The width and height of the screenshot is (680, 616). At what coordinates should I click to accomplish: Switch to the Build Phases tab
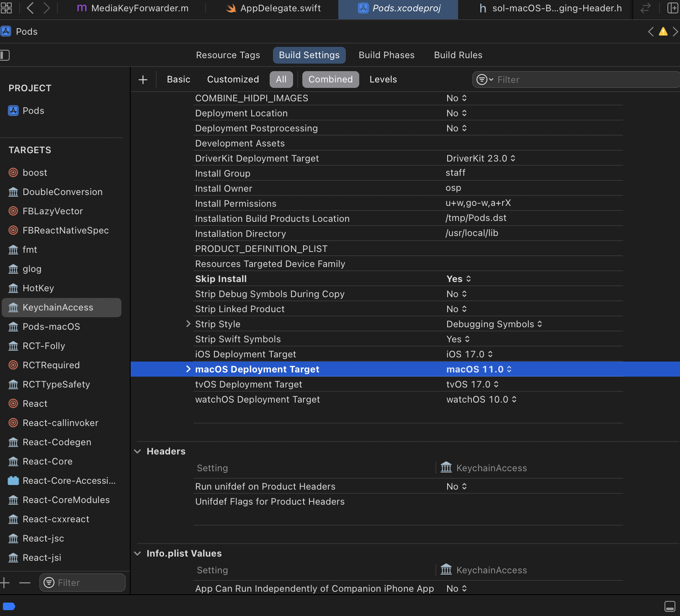386,55
